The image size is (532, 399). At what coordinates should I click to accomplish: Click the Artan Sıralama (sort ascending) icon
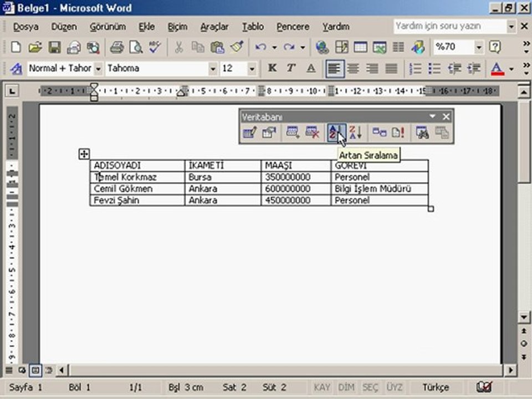tap(336, 132)
